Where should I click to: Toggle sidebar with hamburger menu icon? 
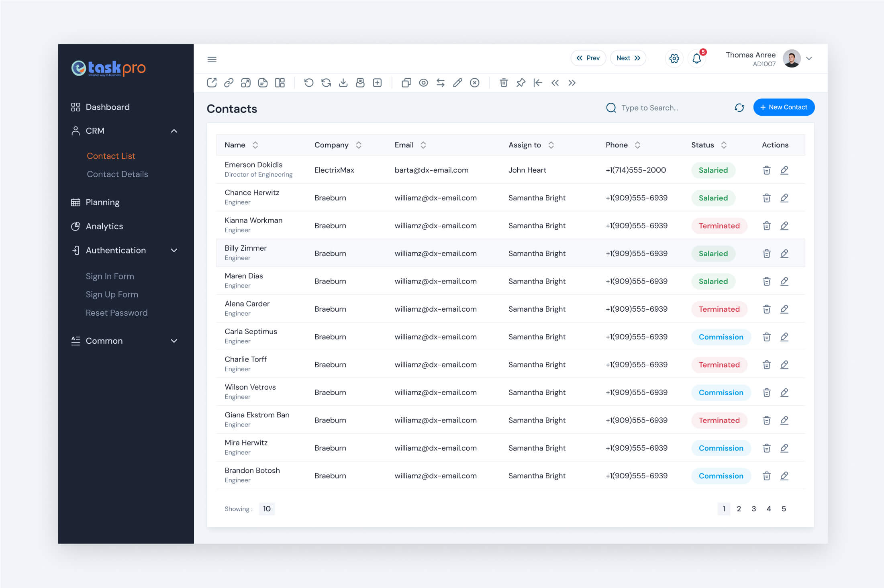(212, 59)
